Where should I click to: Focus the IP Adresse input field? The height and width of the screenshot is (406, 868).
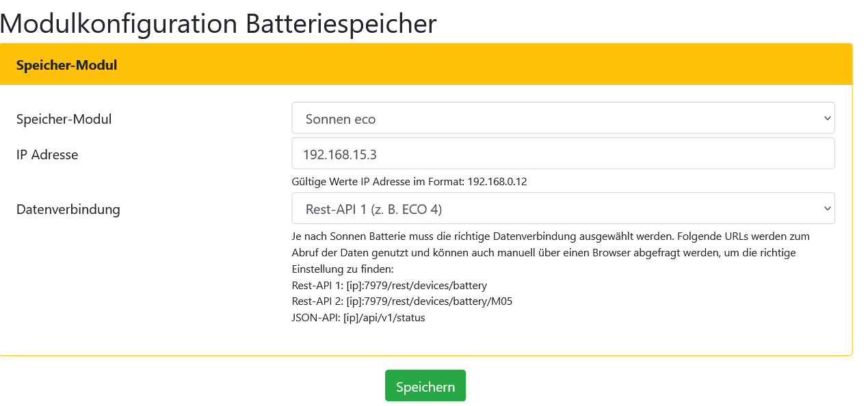pos(562,154)
